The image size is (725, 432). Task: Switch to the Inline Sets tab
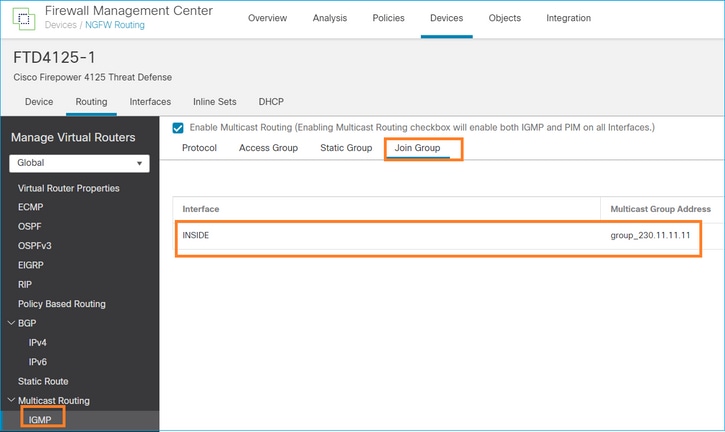(215, 102)
